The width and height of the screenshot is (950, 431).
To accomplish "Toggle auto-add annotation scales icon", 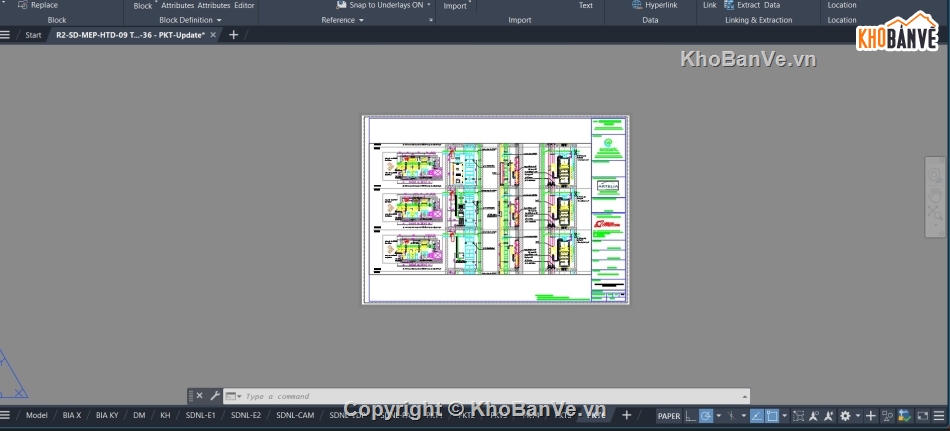I will [x=829, y=416].
